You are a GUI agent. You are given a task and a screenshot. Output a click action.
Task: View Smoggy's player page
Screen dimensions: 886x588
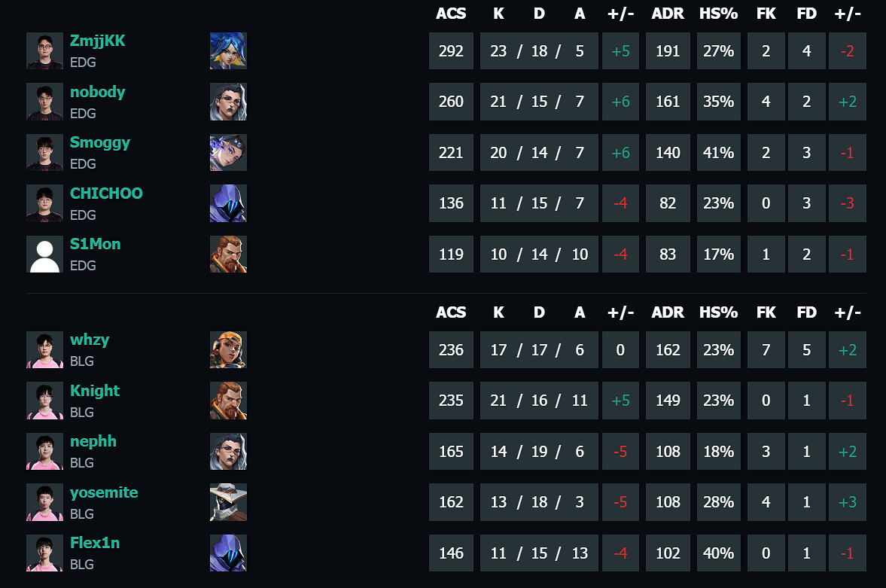99,142
